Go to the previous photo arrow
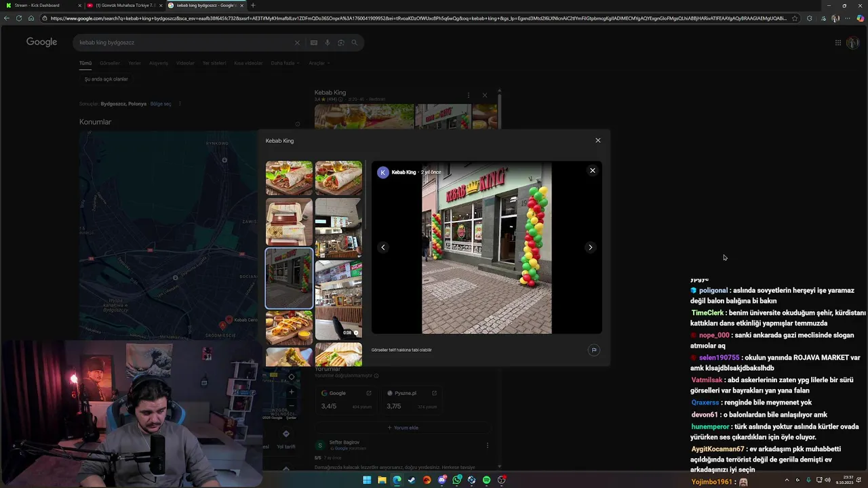The height and width of the screenshot is (488, 868). tap(383, 247)
